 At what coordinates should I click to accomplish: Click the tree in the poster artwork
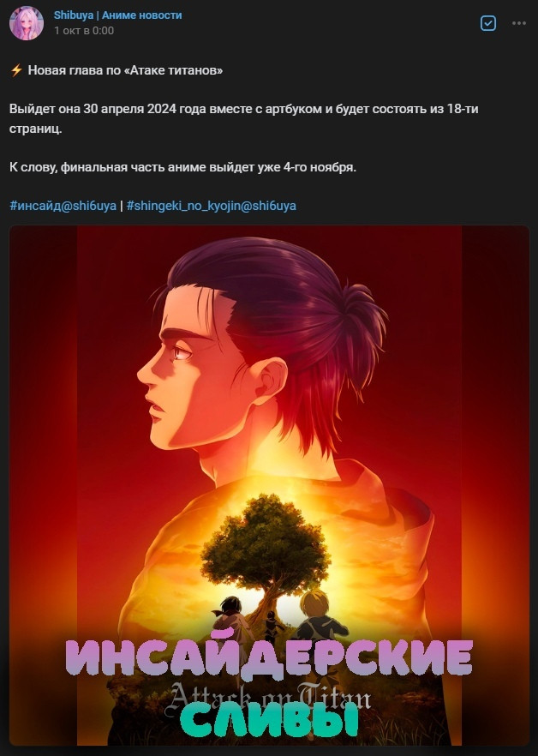pos(266,555)
